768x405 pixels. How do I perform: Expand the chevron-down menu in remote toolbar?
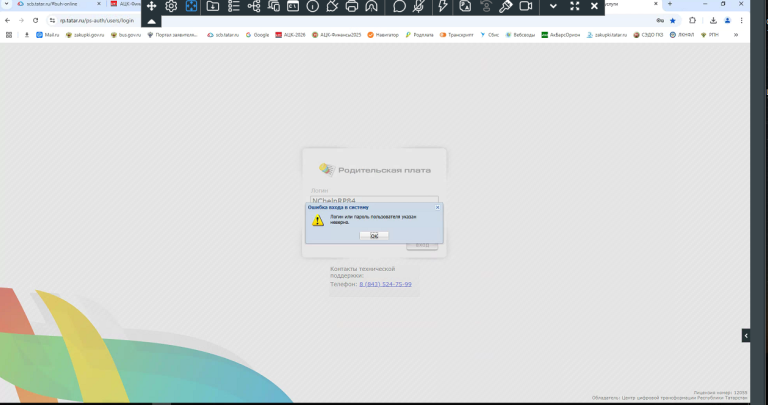(x=553, y=6)
